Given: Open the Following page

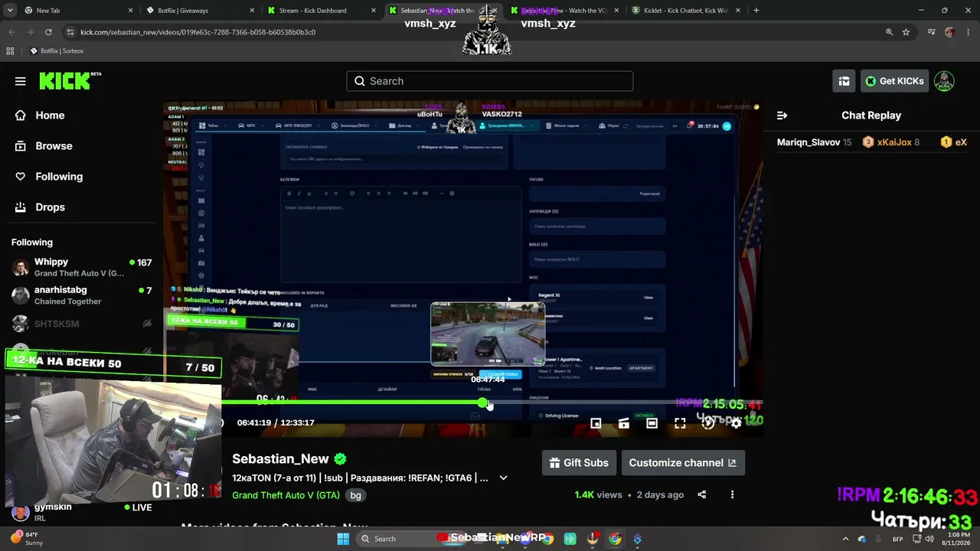Looking at the screenshot, I should (59, 177).
